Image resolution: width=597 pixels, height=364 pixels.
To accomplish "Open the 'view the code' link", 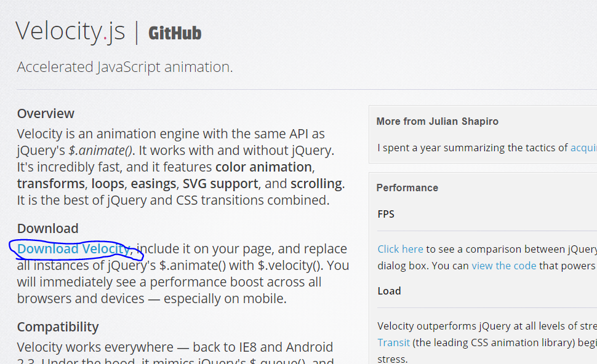I will point(504,266).
